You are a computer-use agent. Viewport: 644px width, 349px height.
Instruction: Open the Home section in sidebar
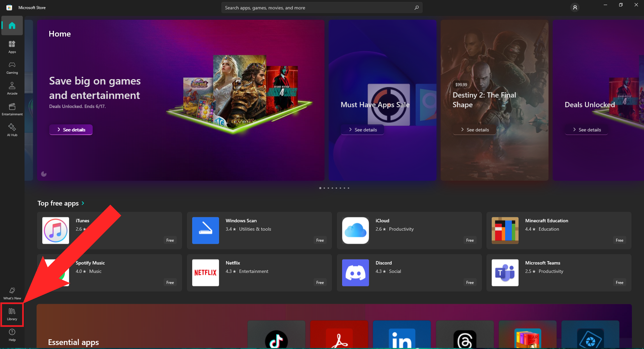12,25
